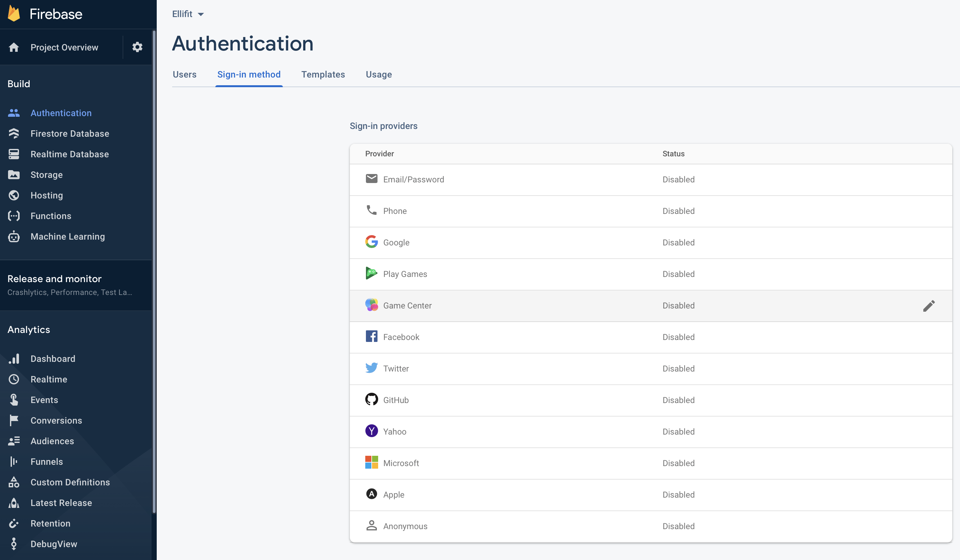Click the Facebook provider logo
This screenshot has height=560, width=960.
tap(371, 336)
